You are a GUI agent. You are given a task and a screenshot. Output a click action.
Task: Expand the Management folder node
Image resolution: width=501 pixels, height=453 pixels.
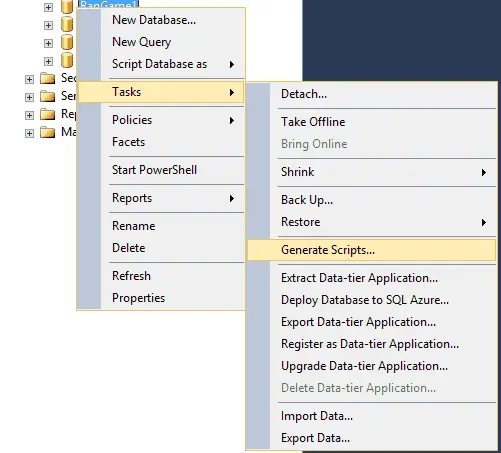29,133
